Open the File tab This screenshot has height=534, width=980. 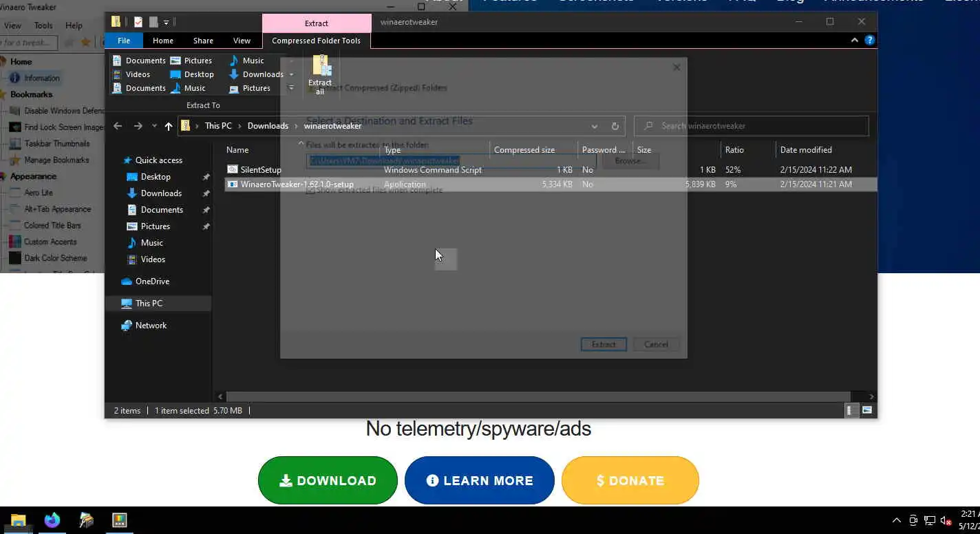[124, 41]
